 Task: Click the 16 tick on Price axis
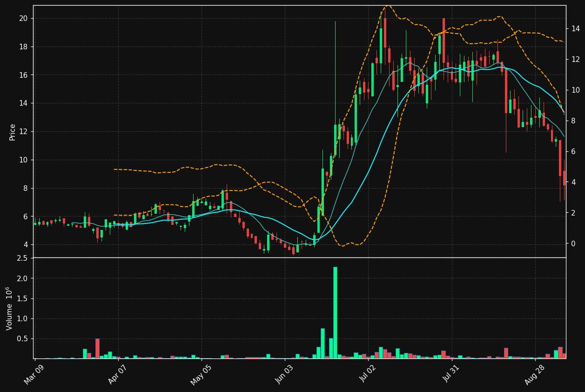(x=23, y=75)
